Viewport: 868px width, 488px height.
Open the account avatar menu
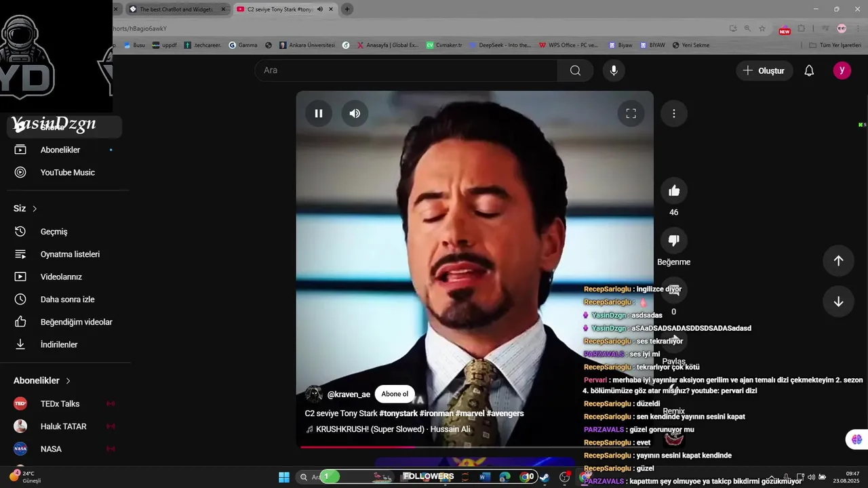pos(842,70)
